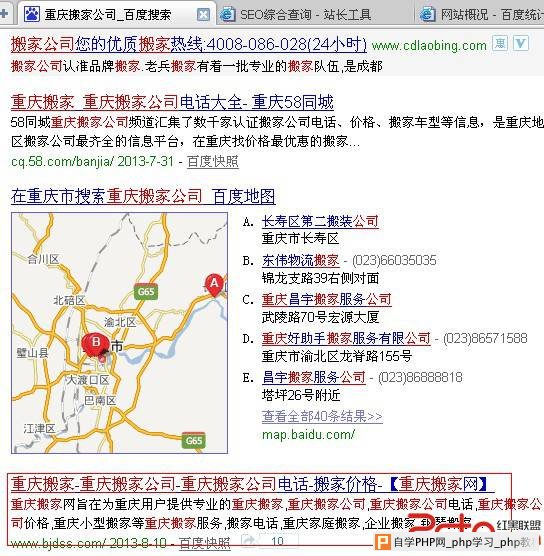This screenshot has height=556, width=544.
Task: Click the address 塔坪26号附近
Action: [x=301, y=395]
